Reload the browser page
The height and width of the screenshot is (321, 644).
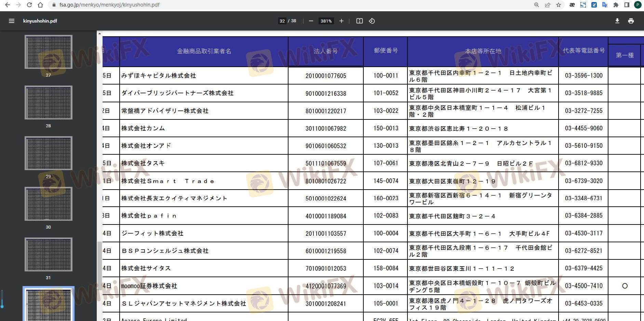(29, 5)
